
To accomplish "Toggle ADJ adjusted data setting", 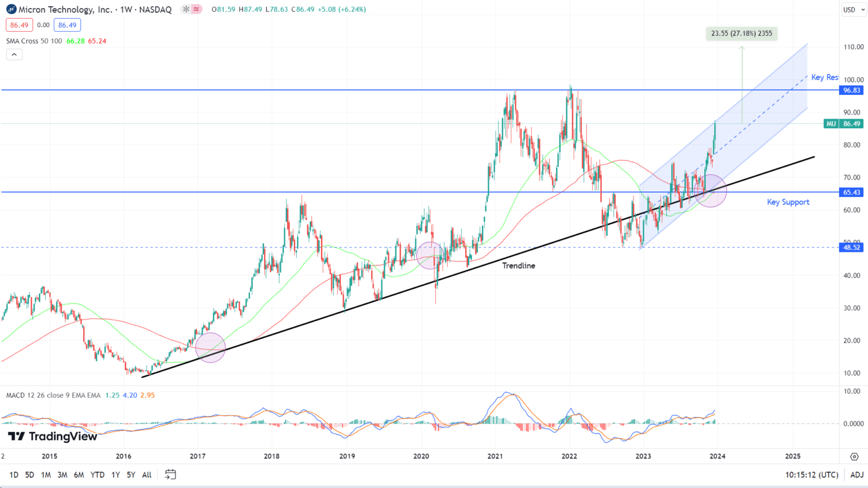I will pos(857,475).
